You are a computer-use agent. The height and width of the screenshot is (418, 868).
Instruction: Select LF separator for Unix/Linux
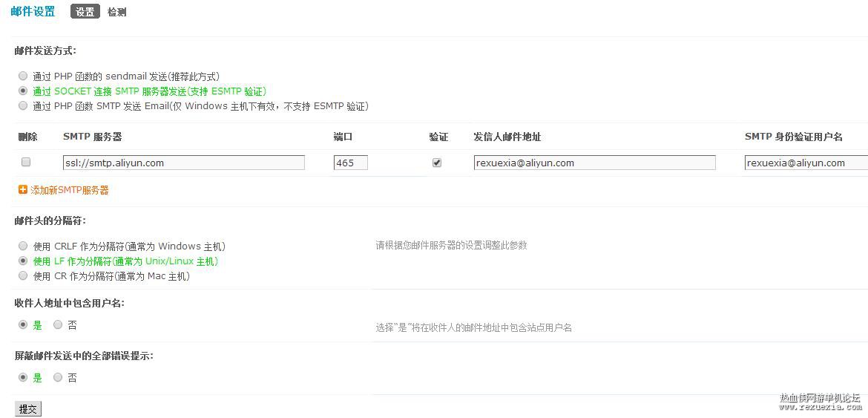tap(23, 261)
